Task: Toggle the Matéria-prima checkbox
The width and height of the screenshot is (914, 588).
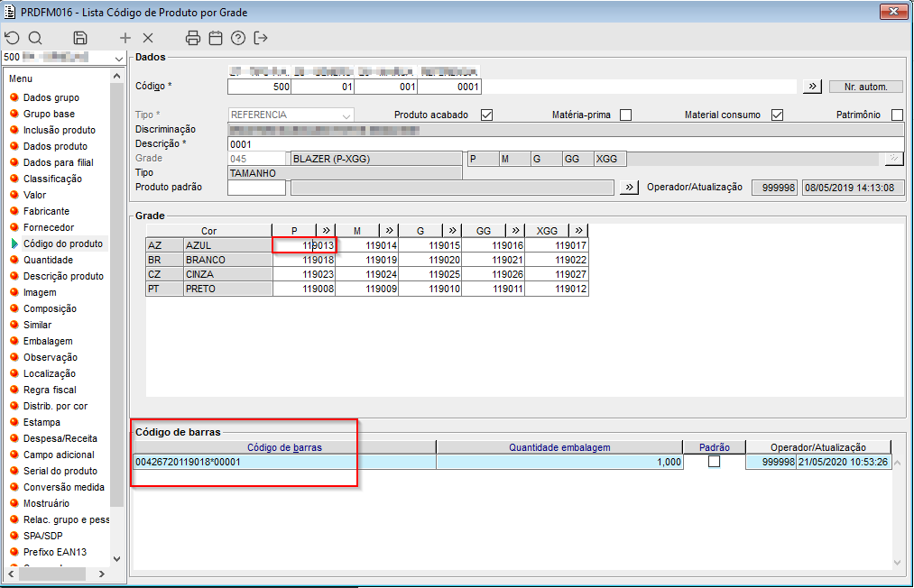Action: (625, 115)
